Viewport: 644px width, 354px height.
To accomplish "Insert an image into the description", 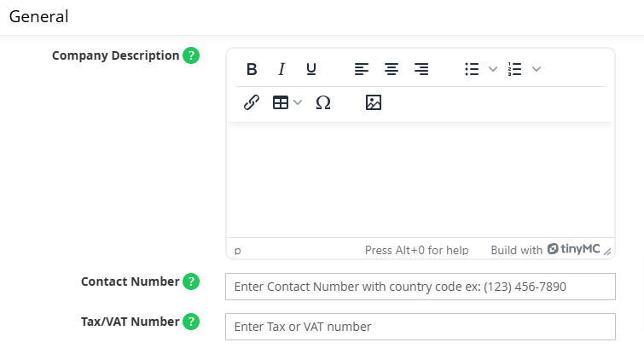I will (374, 102).
